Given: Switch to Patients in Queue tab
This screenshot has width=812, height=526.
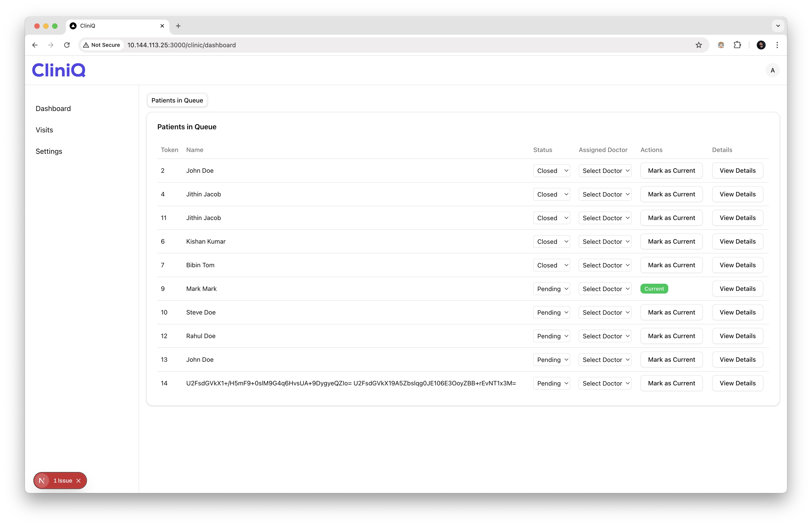Looking at the screenshot, I should 177,100.
